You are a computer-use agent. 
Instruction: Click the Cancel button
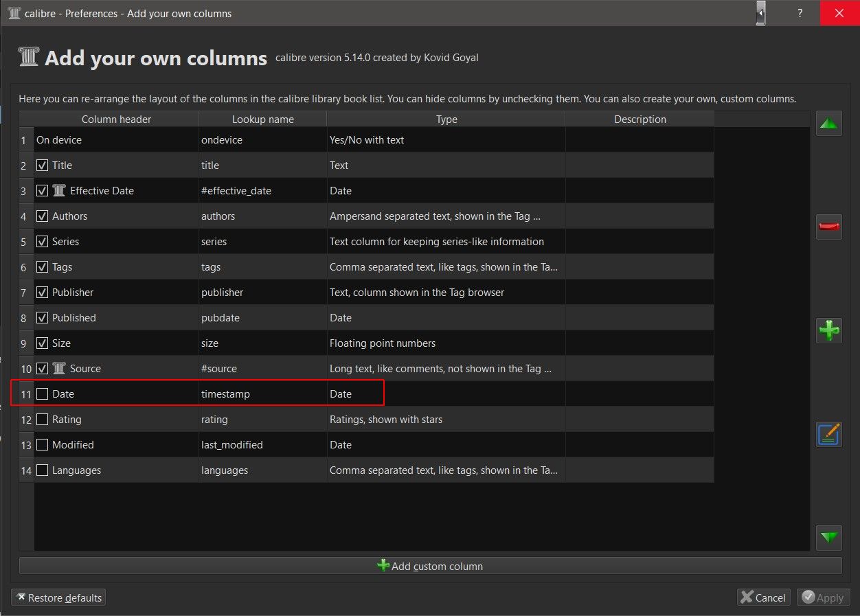(x=763, y=597)
